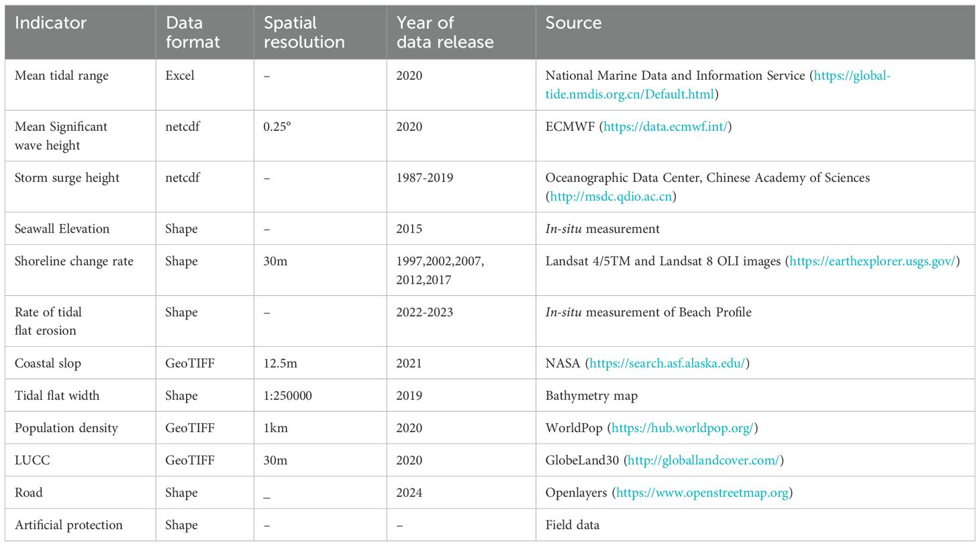Viewport: 980px width, 546px height.
Task: Click the GeoTIFF format in Coastal slop row
Action: click(190, 363)
